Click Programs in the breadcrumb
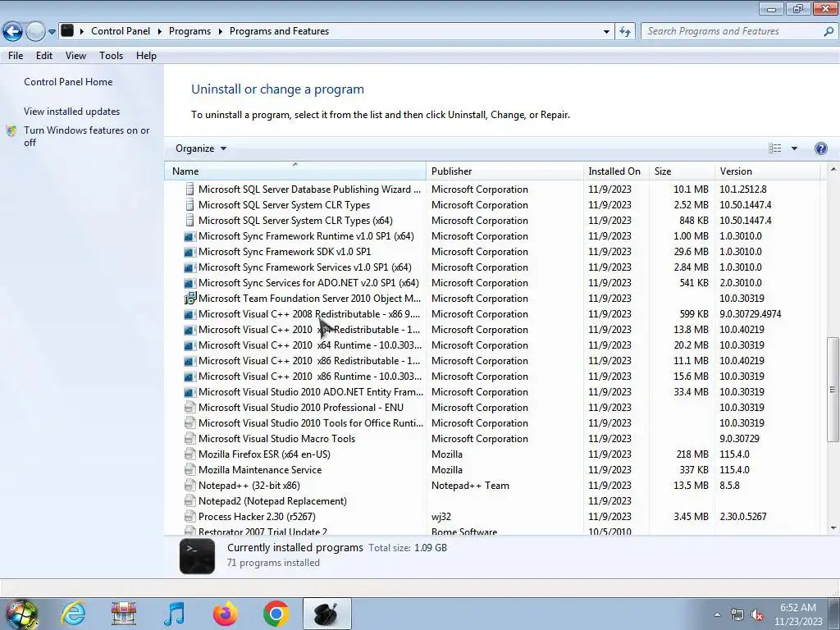Image resolution: width=840 pixels, height=630 pixels. click(x=189, y=31)
